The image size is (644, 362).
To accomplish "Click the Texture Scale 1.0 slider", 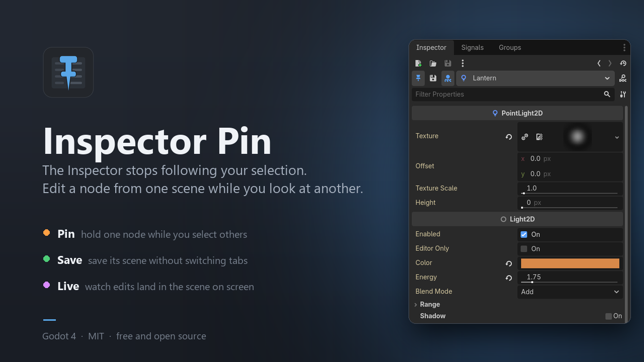I will click(570, 189).
